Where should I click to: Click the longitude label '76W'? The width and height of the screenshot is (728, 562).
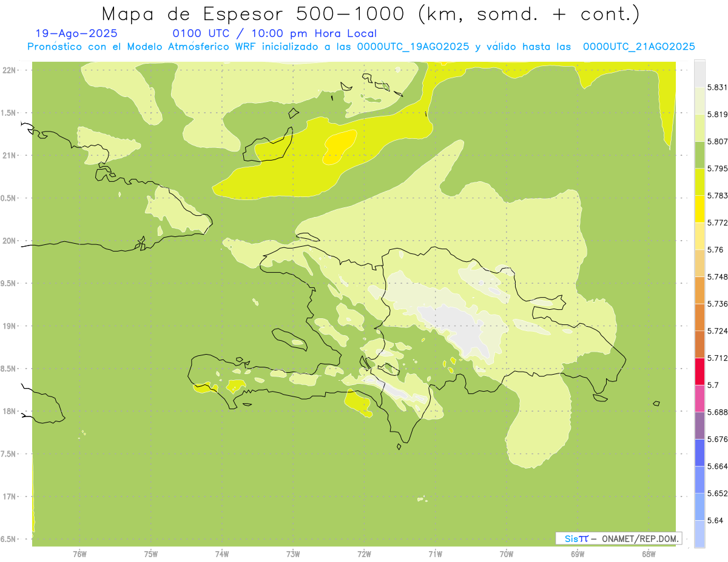tap(79, 554)
